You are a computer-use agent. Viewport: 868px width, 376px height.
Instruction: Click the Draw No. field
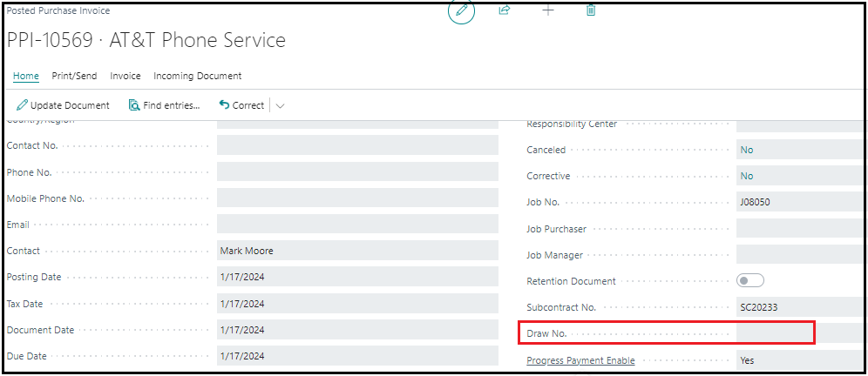pyautogui.click(x=774, y=333)
